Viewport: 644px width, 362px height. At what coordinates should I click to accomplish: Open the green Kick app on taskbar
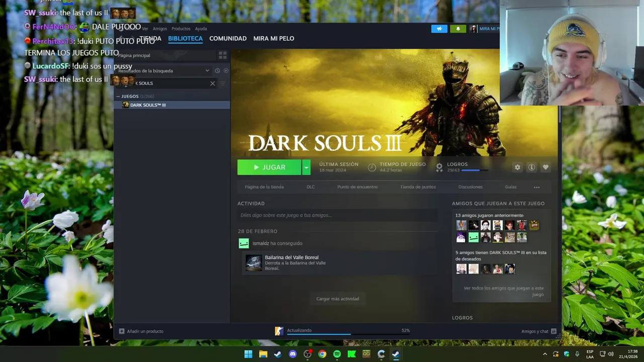click(352, 354)
